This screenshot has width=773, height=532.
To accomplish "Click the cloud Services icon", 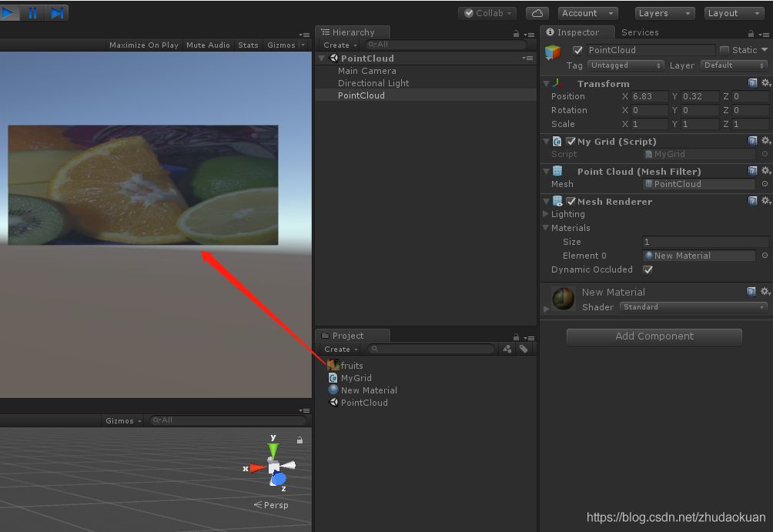I will [x=537, y=13].
